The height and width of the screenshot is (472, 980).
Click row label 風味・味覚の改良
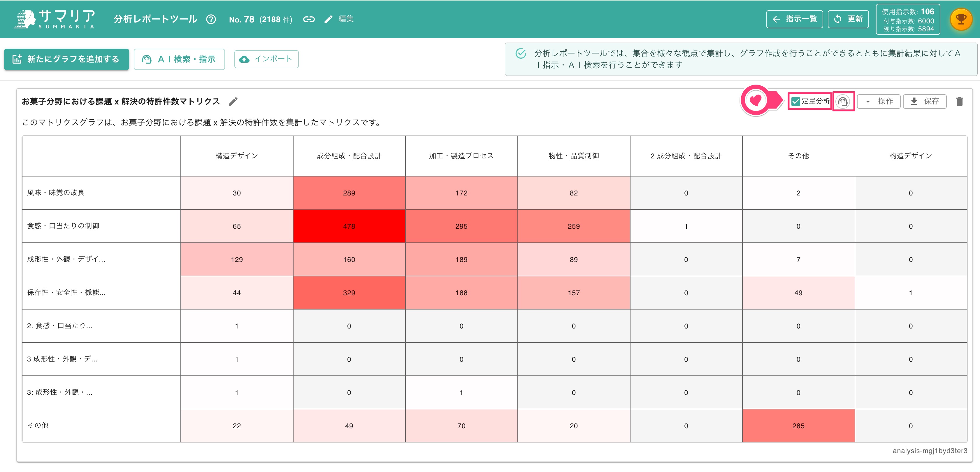pyautogui.click(x=56, y=193)
